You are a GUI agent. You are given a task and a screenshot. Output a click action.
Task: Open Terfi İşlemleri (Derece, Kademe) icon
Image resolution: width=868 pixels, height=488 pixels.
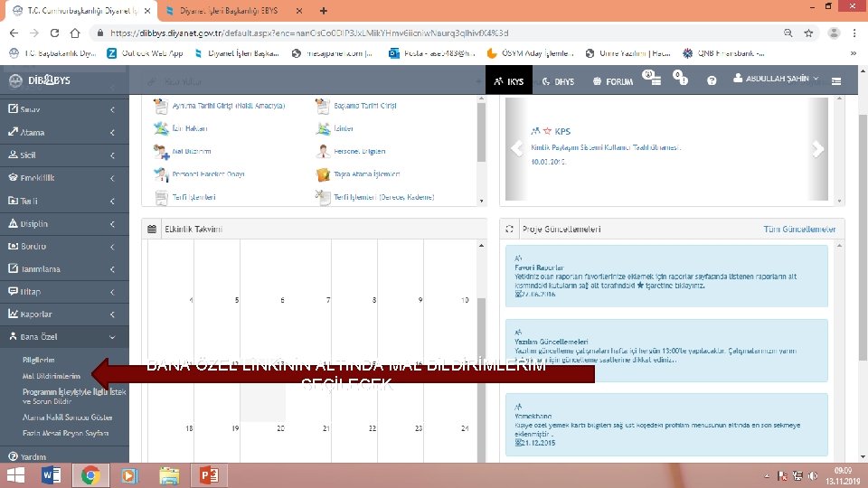pyautogui.click(x=323, y=197)
